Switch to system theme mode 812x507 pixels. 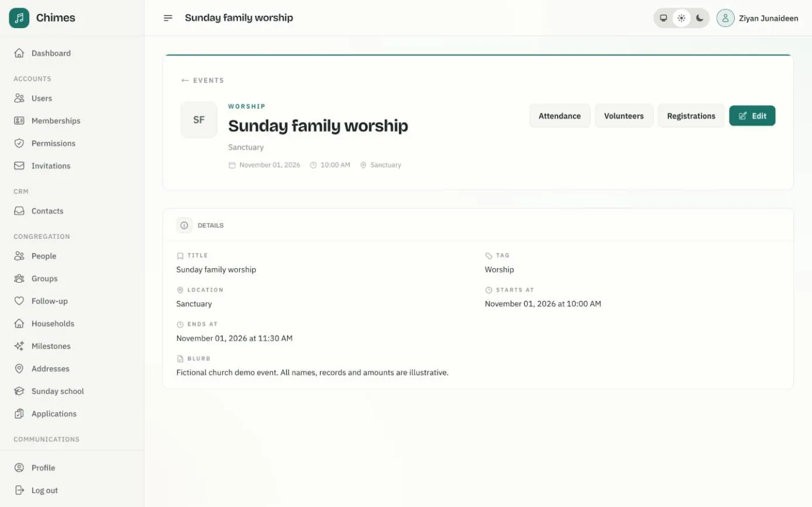(664, 18)
